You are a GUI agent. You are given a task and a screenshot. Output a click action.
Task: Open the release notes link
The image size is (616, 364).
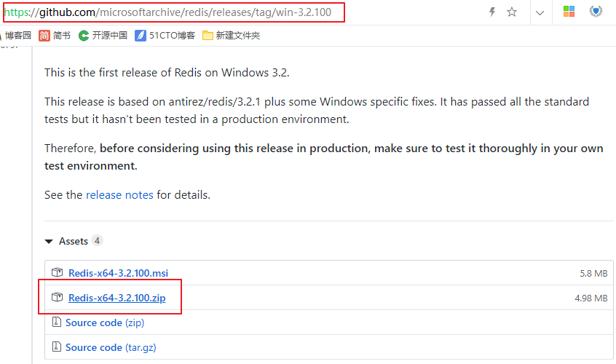coord(119,195)
